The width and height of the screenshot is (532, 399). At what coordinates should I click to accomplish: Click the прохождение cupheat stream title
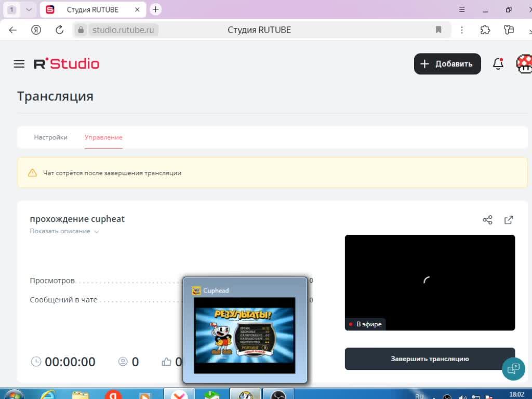(x=77, y=219)
